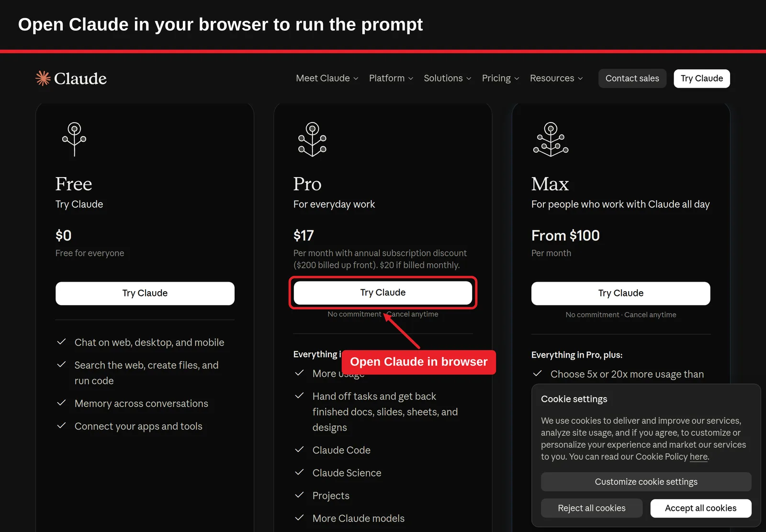This screenshot has width=766, height=532.
Task: Expand the Resources menu
Action: (x=556, y=78)
